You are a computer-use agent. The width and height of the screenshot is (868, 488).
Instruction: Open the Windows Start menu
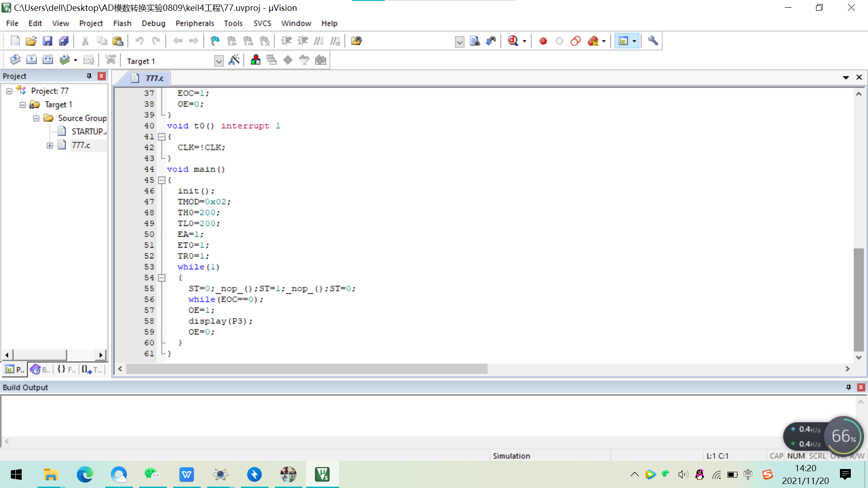16,474
